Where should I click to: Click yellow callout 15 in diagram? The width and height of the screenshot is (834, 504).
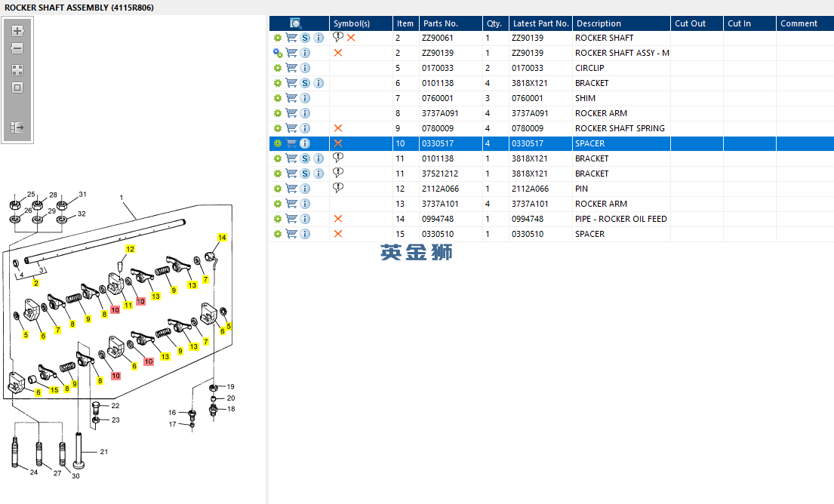pos(54,390)
